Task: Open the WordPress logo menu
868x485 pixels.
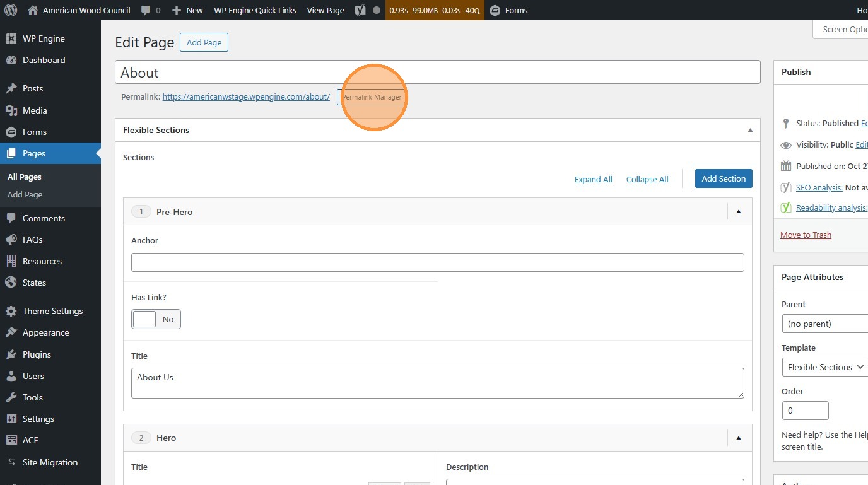Action: click(x=11, y=10)
